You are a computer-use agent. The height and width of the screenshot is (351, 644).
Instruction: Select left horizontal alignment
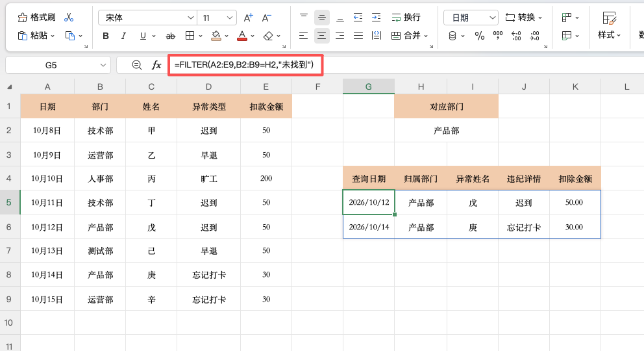[x=304, y=36]
